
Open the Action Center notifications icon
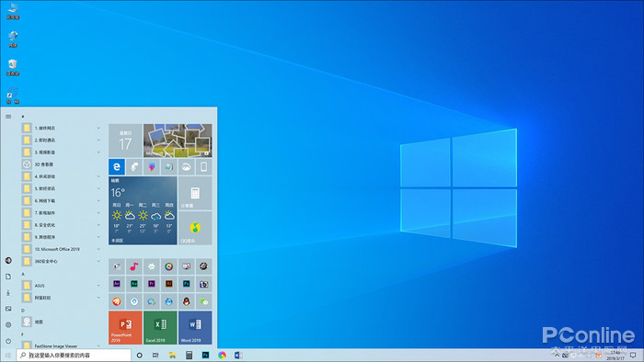tap(633, 355)
